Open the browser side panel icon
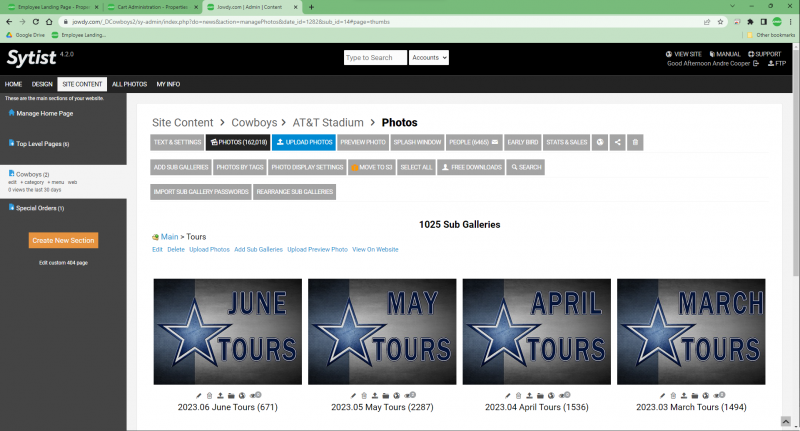 tap(763, 22)
